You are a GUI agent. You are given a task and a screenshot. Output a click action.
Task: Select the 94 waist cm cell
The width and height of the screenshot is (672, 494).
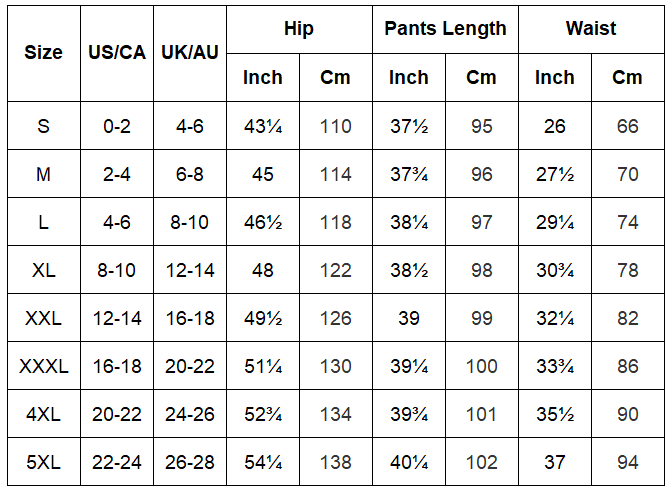point(628,462)
